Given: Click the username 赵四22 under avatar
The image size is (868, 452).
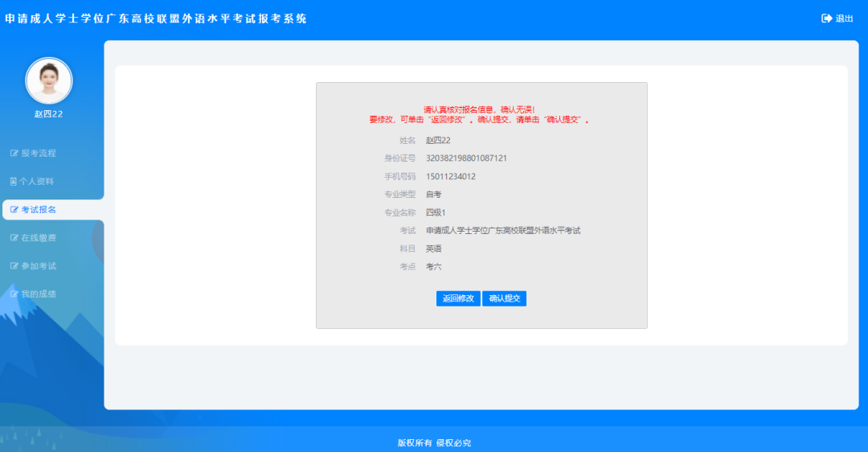Looking at the screenshot, I should click(49, 114).
